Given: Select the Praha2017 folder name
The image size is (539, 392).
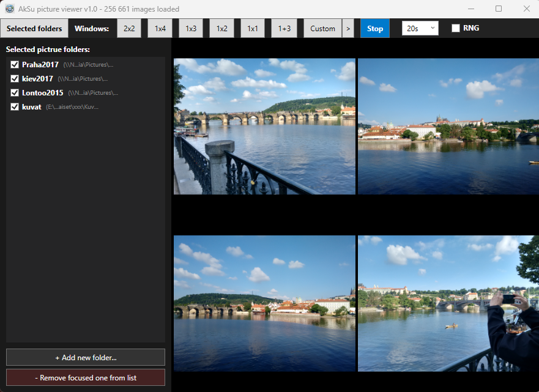Looking at the screenshot, I should 40,65.
